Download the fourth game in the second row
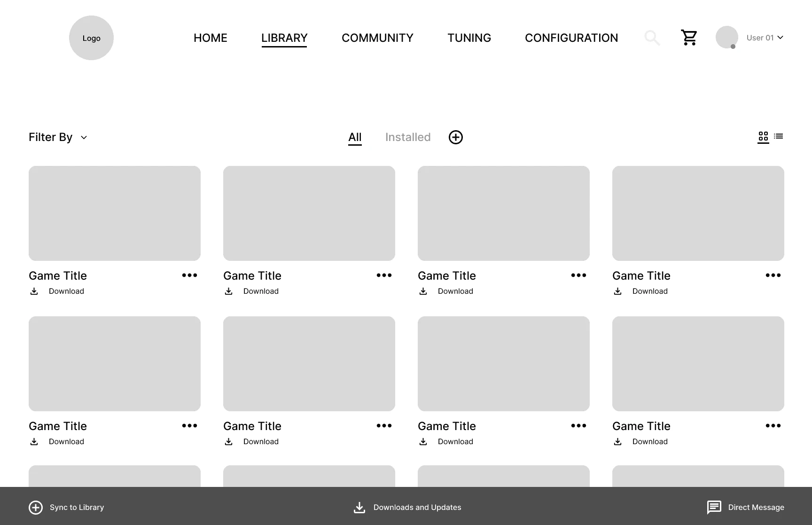The width and height of the screenshot is (812, 525). coord(640,442)
